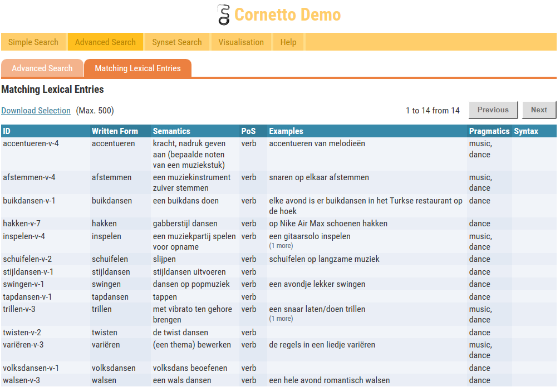Open the Simple Search menu item
The width and height of the screenshot is (560, 392).
click(x=33, y=42)
